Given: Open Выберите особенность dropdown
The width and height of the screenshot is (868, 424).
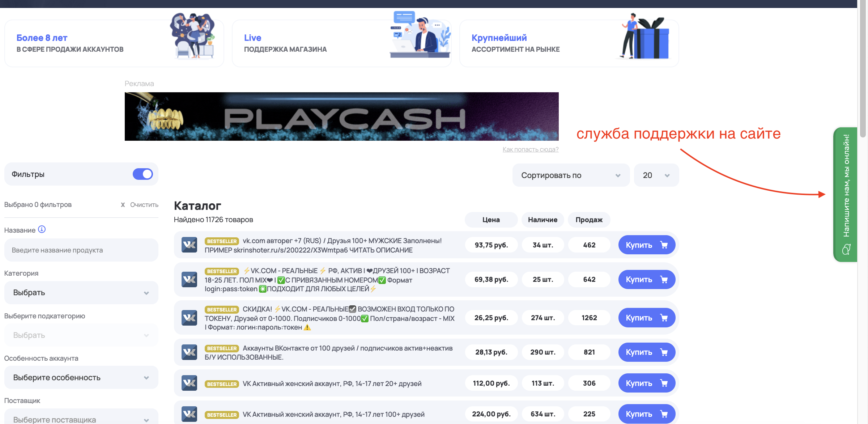Looking at the screenshot, I should [x=81, y=378].
